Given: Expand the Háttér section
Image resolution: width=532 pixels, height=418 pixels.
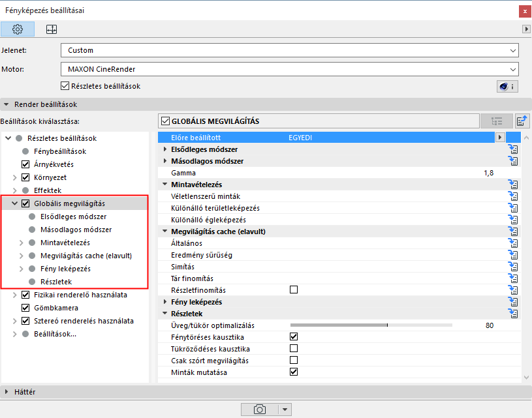Looking at the screenshot, I should click(6, 391).
